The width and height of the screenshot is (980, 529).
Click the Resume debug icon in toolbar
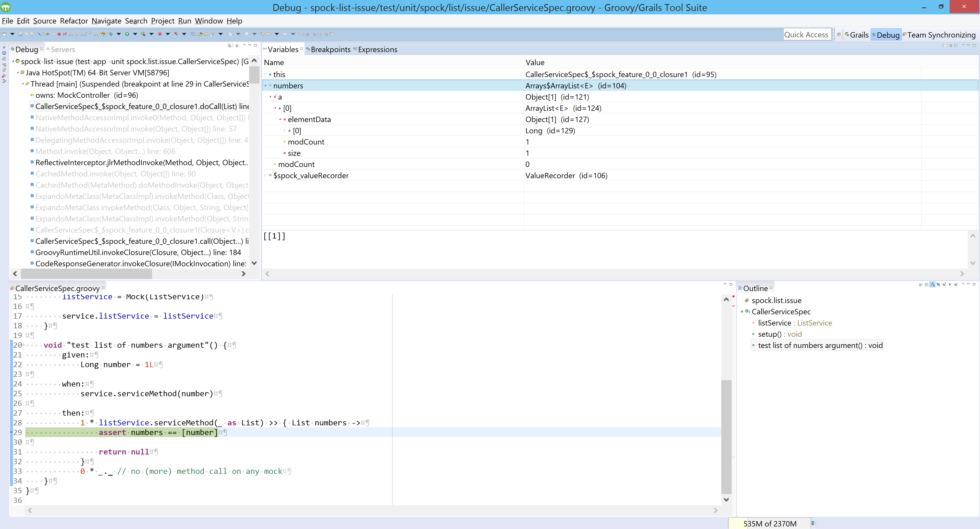click(x=47, y=34)
